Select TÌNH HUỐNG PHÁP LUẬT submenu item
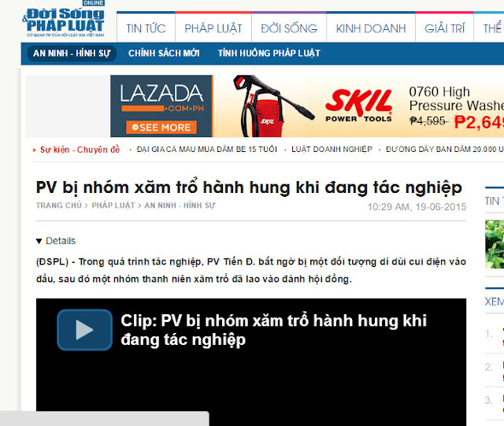504x426 pixels. 269,53
